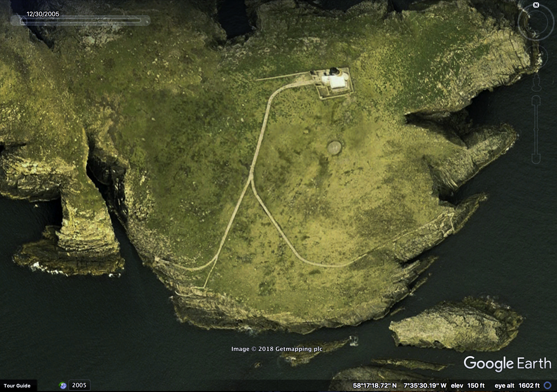Screen dimensions: 557x392
Task: Open the Tour Guide panel
Action: (x=18, y=385)
